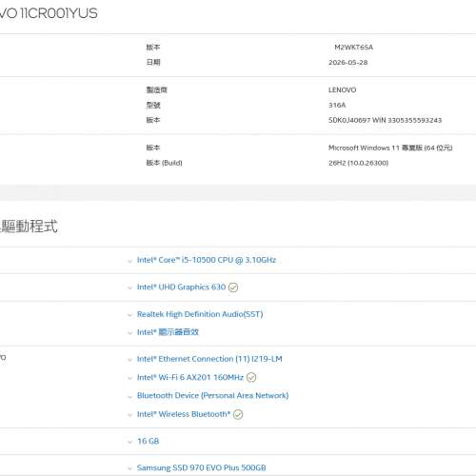Select the 版本 (Build) label
This screenshot has width=476, height=476.
[164, 163]
